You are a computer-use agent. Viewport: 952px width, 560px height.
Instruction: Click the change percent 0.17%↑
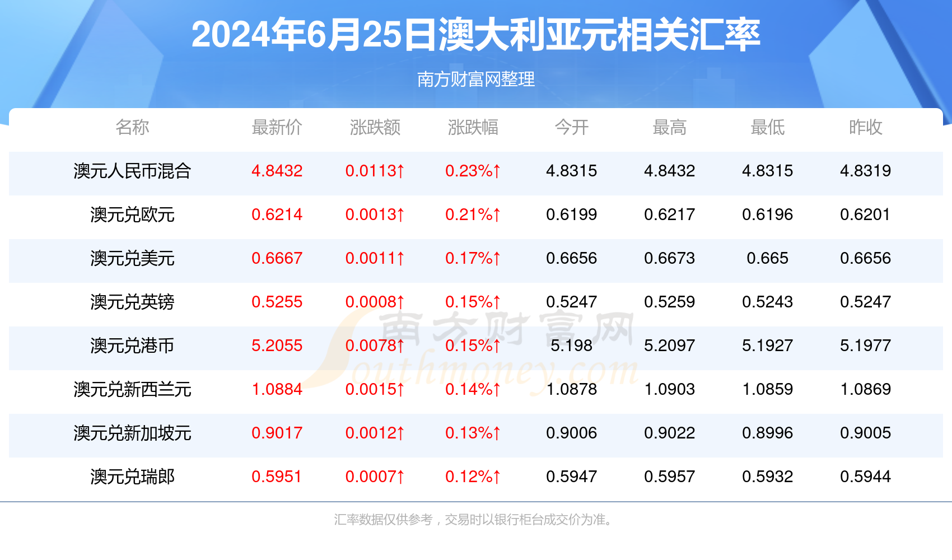click(473, 258)
